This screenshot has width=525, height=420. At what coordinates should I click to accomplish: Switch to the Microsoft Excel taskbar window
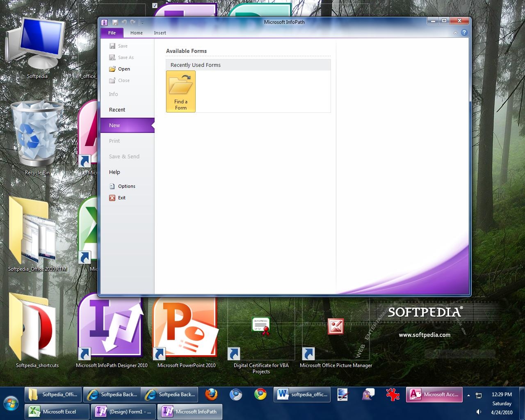[x=57, y=412]
